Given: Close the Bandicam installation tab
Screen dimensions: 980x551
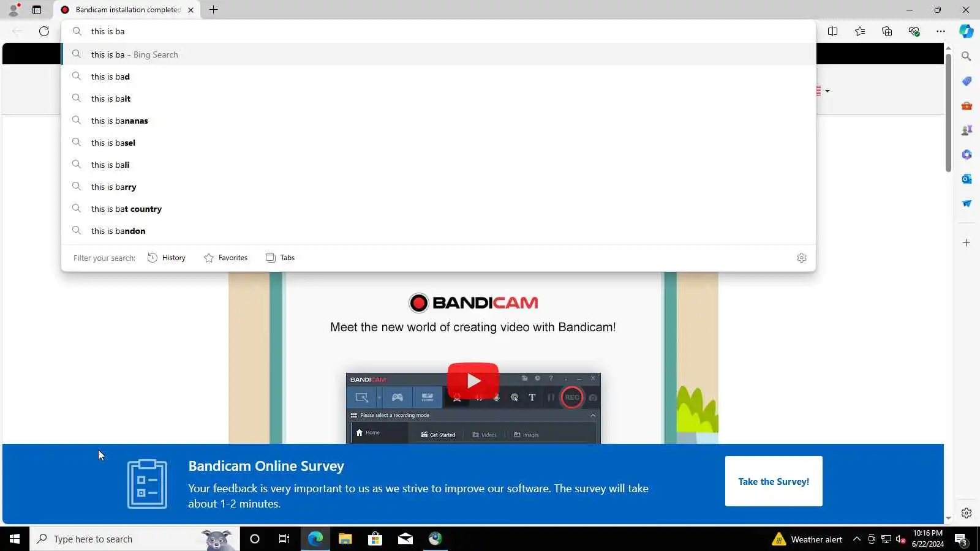Looking at the screenshot, I should pos(190,10).
